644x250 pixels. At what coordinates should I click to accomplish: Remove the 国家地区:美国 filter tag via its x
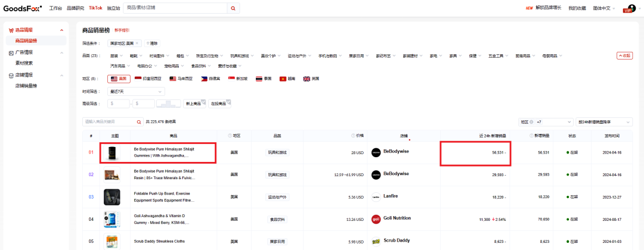click(137, 43)
